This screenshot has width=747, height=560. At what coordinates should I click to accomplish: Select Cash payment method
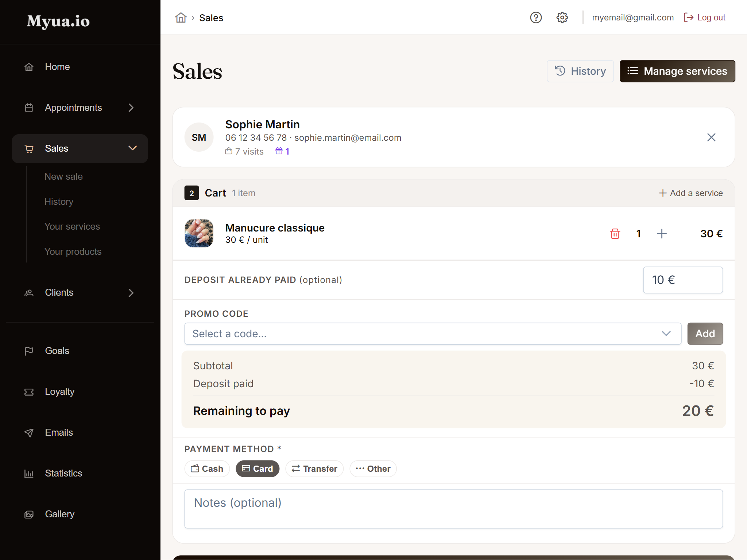(x=207, y=468)
